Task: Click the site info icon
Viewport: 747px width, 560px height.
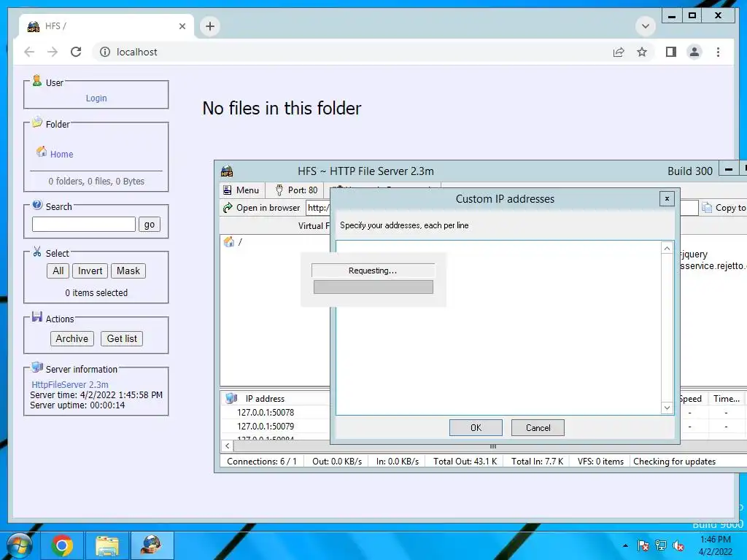Action: pos(105,52)
